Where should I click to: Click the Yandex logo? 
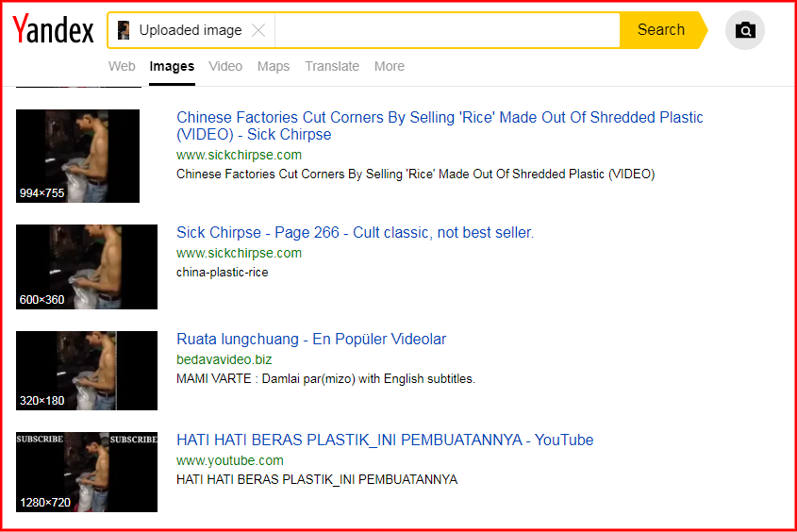pyautogui.click(x=54, y=29)
